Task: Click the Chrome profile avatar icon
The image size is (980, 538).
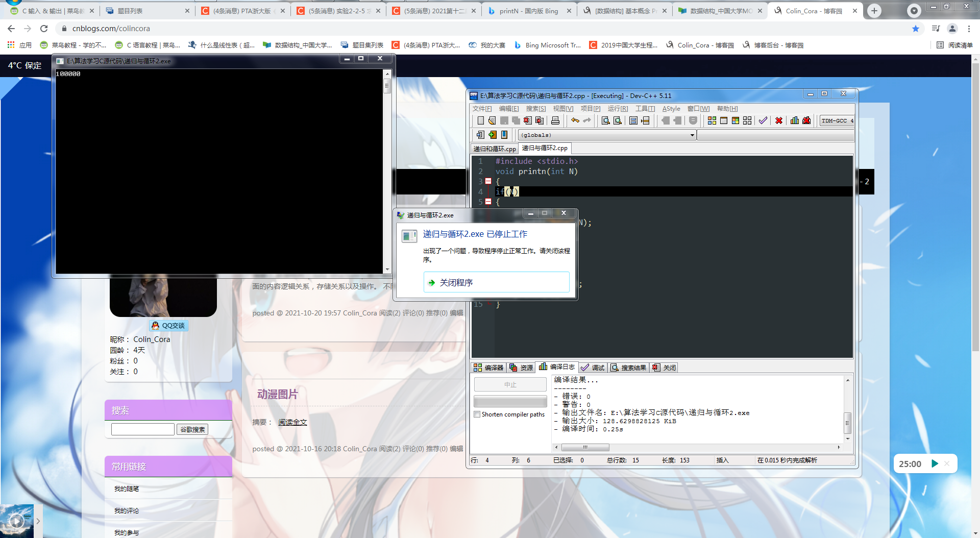Action: coord(952,29)
